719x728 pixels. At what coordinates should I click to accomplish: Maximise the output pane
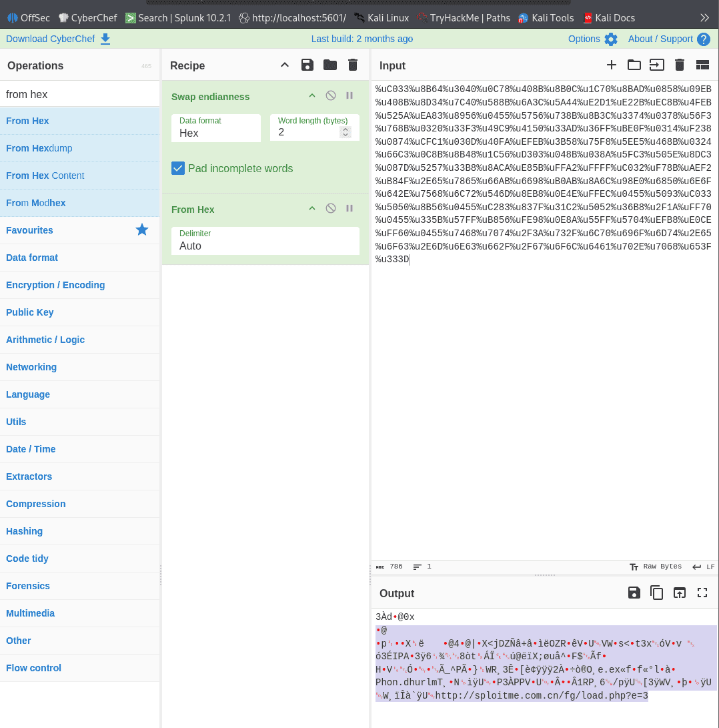pos(702,593)
